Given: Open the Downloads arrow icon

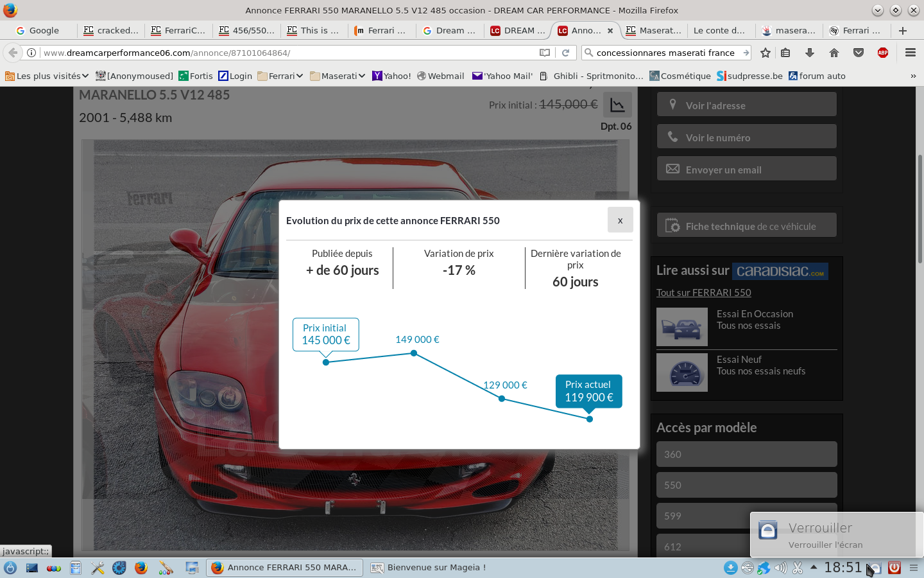Looking at the screenshot, I should [810, 53].
